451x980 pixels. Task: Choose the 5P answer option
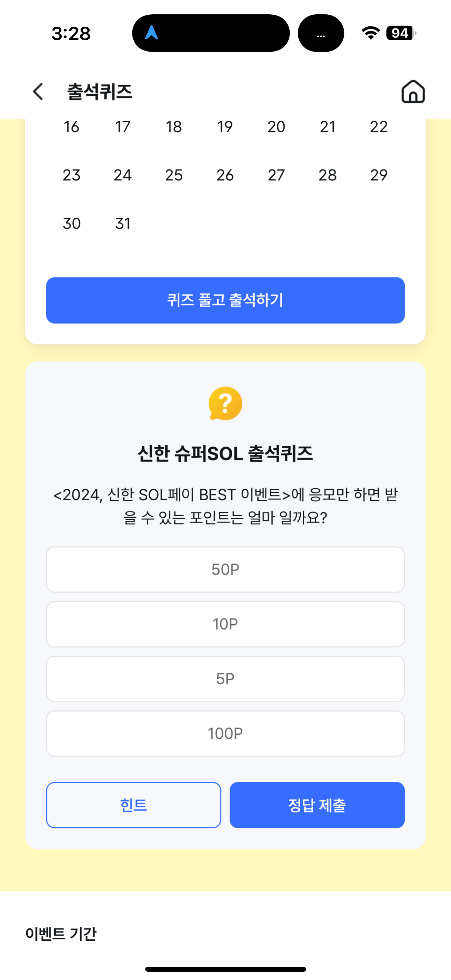tap(225, 679)
